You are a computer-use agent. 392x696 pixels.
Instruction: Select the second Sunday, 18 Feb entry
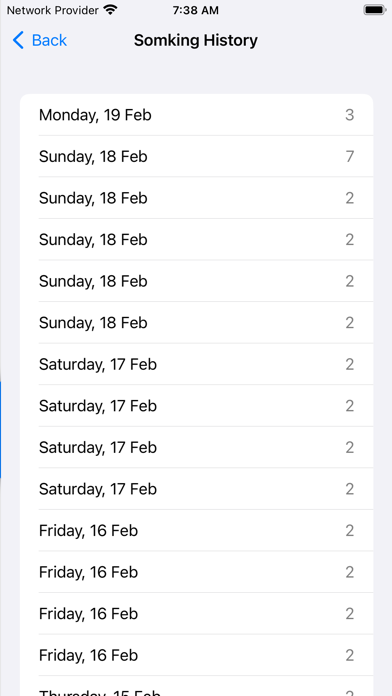click(196, 198)
